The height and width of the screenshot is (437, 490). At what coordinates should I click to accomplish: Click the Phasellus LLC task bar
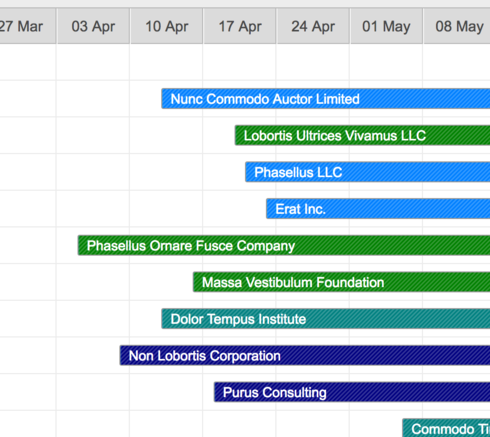tap(368, 172)
